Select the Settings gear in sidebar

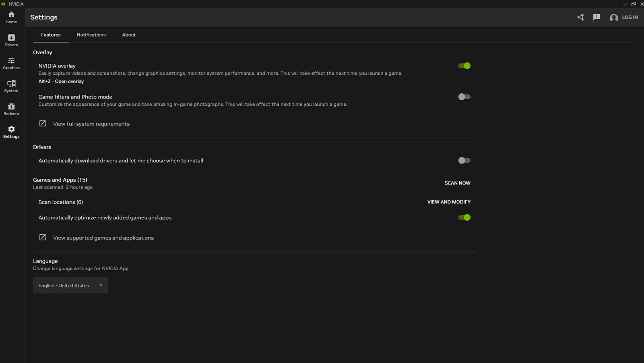coord(11,131)
